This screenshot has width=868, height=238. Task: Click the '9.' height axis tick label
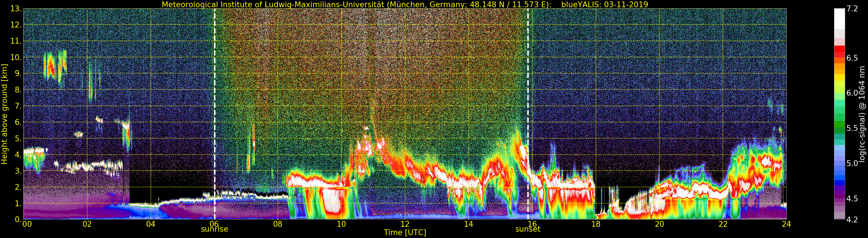[18, 73]
